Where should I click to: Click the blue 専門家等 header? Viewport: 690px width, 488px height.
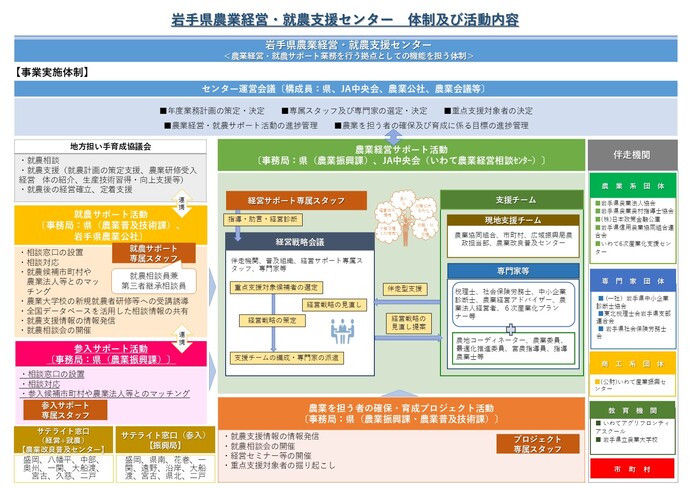coord(513,271)
